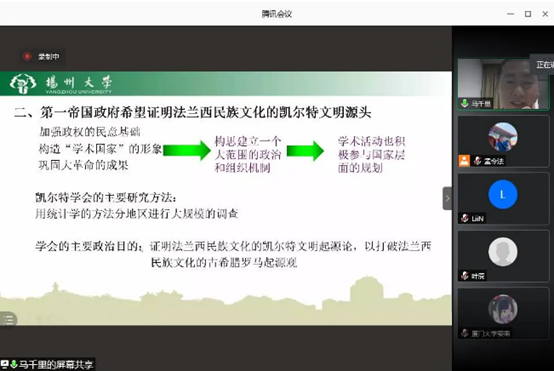Select the speaker's live video thumbnail
Viewport: 554px width, 371px height.
click(x=503, y=84)
